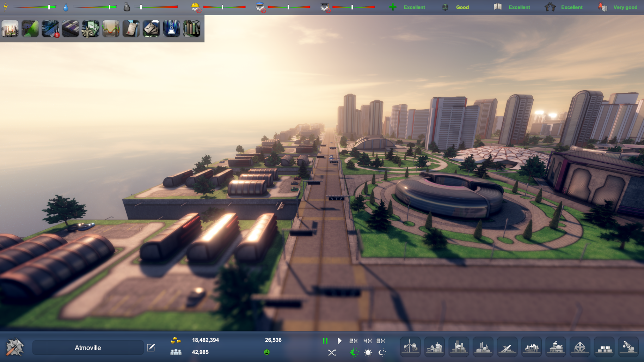Open the hammer and wrench settings menu
Screen dimensions: 644x362
(x=15, y=347)
